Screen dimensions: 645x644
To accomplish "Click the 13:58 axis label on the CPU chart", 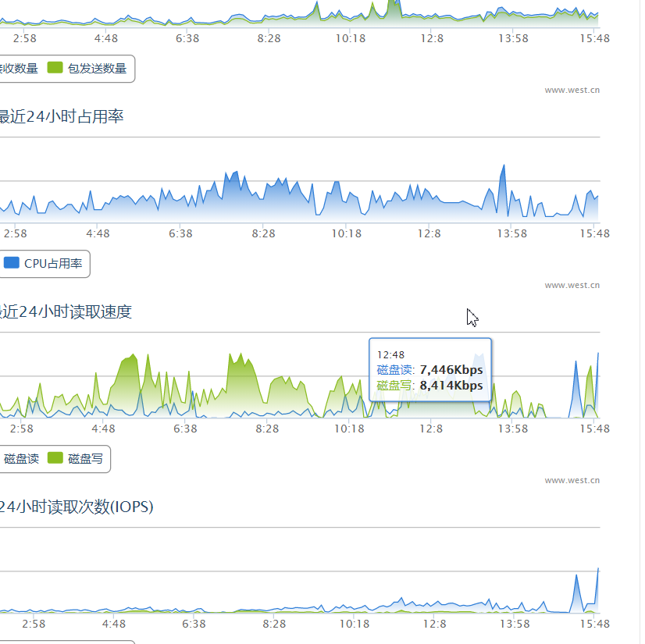I will click(x=511, y=233).
